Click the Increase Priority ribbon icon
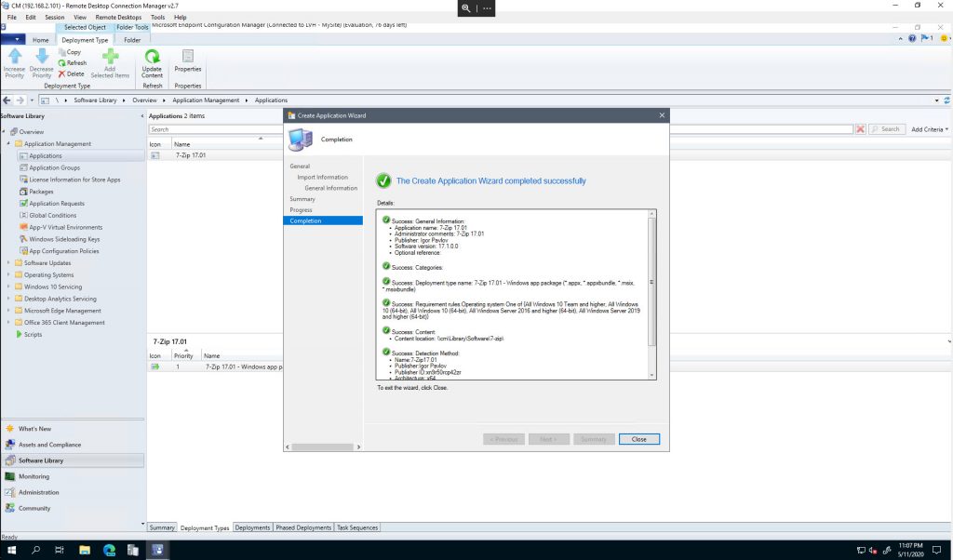 coord(15,57)
